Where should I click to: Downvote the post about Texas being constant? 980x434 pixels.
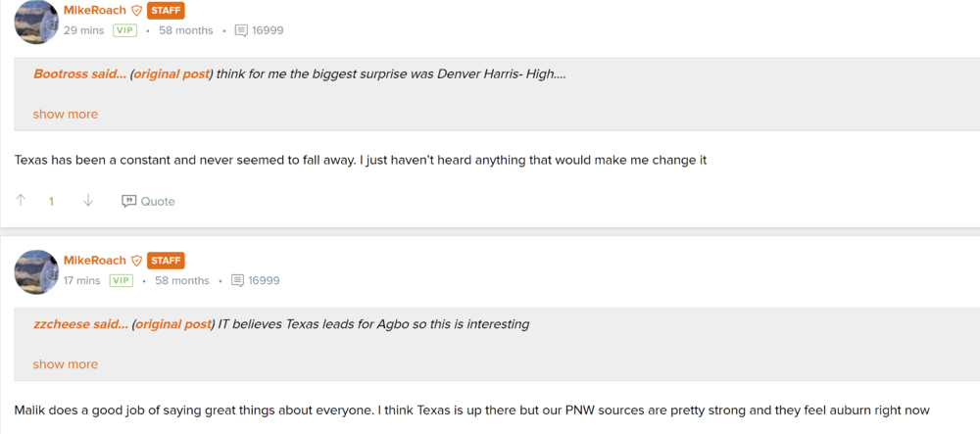pos(87,201)
